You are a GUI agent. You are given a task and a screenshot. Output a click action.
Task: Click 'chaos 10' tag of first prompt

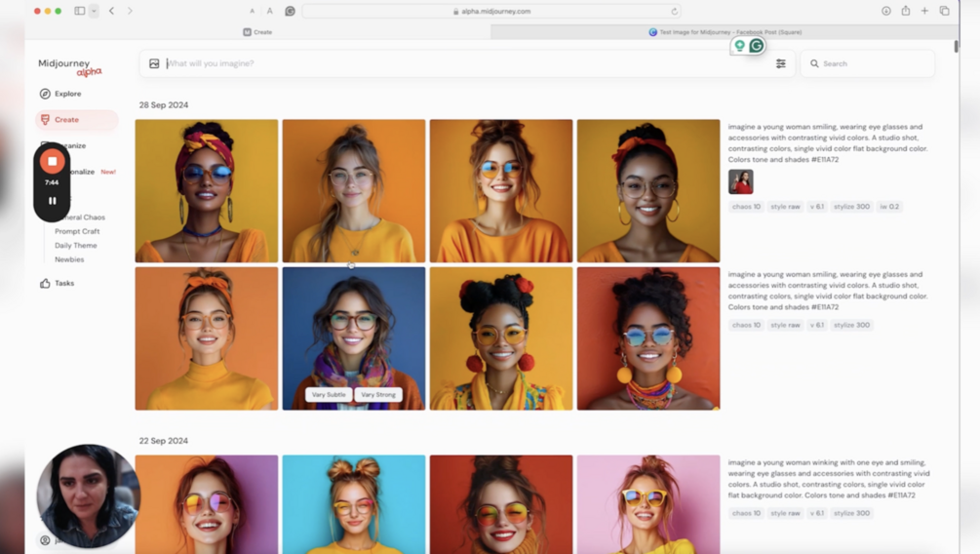[746, 207]
